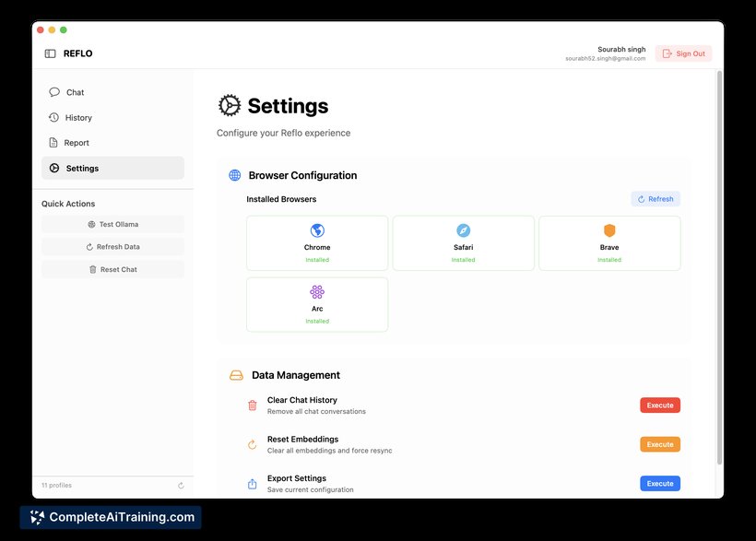This screenshot has width=756, height=541.
Task: Click 'Save current configuration' description
Action: tap(311, 490)
